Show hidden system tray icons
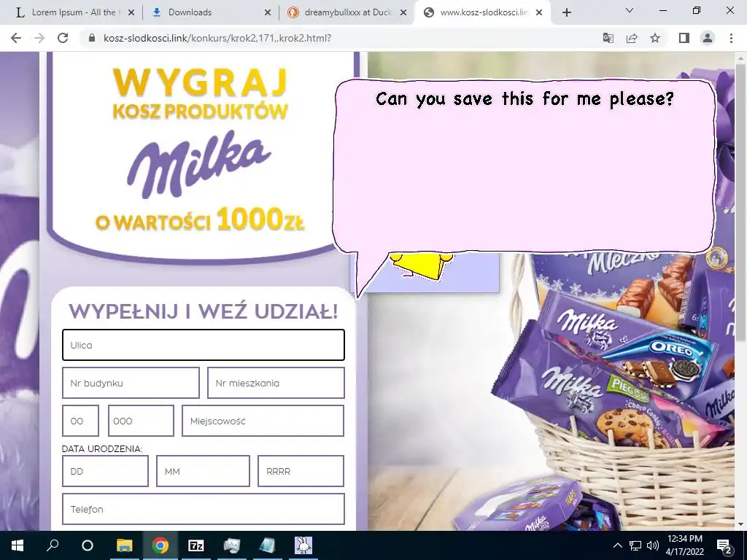747x560 pixels. 617,545
